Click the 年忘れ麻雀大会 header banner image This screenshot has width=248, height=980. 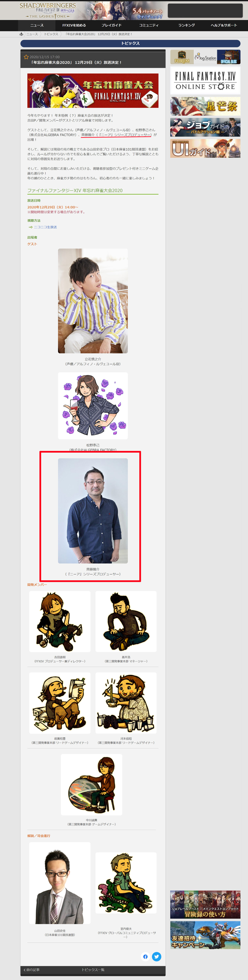point(93,91)
